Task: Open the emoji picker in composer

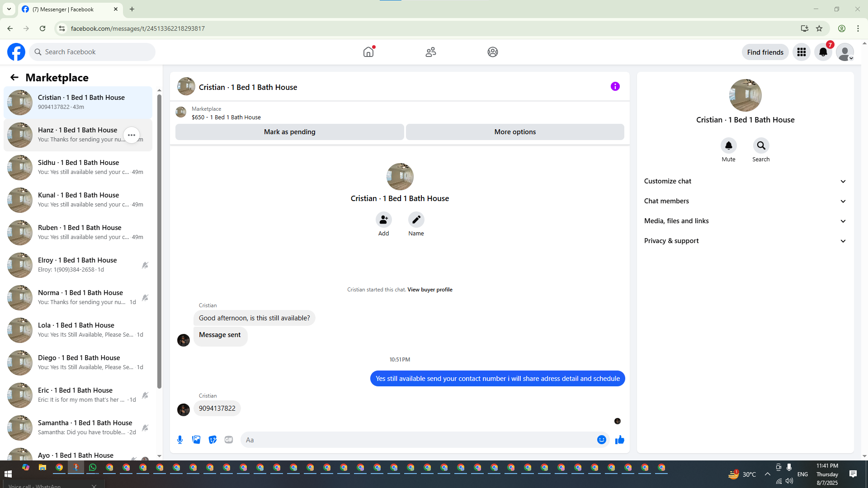Action: [601, 440]
